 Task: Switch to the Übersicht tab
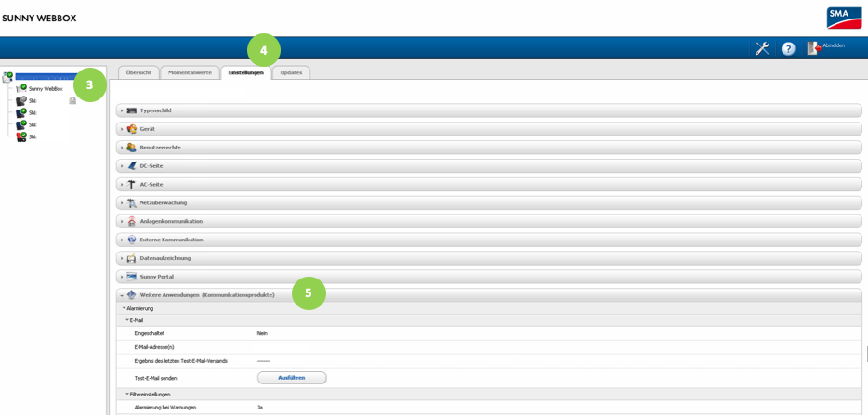coord(138,72)
